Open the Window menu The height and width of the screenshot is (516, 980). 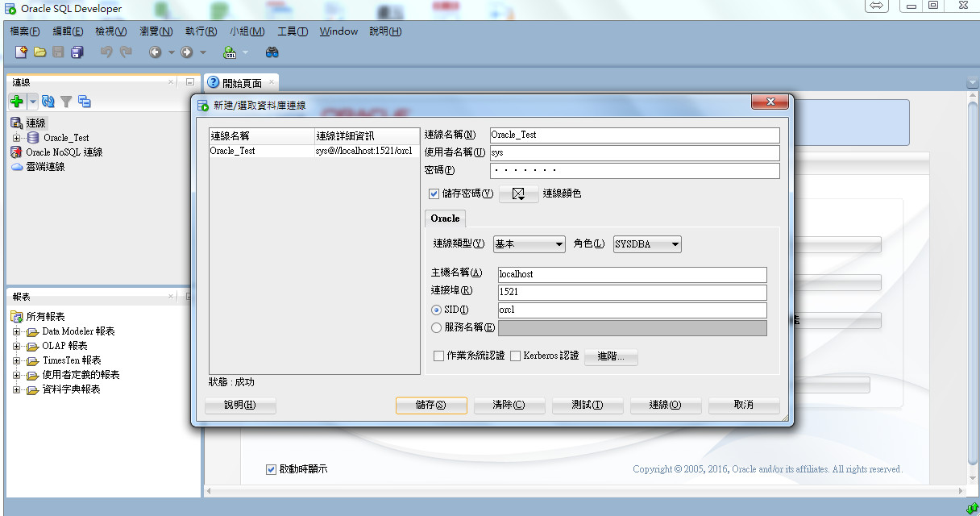pyautogui.click(x=338, y=31)
